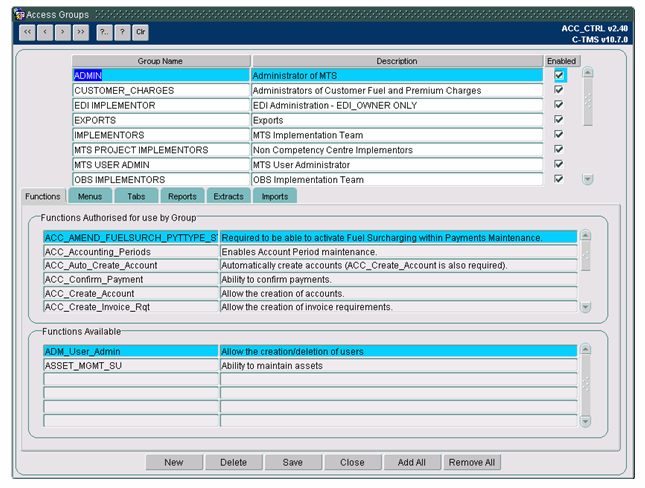Click the Access Groups window title icon
Screen dimensions: 645x488
(19, 14)
